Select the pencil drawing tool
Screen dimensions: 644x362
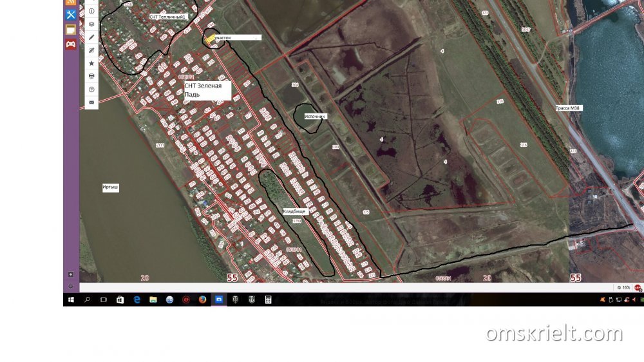coord(91,37)
